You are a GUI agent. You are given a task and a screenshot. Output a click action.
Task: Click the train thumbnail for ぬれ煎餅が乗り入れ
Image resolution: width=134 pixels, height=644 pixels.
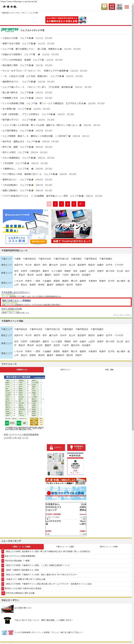tap(7, 609)
